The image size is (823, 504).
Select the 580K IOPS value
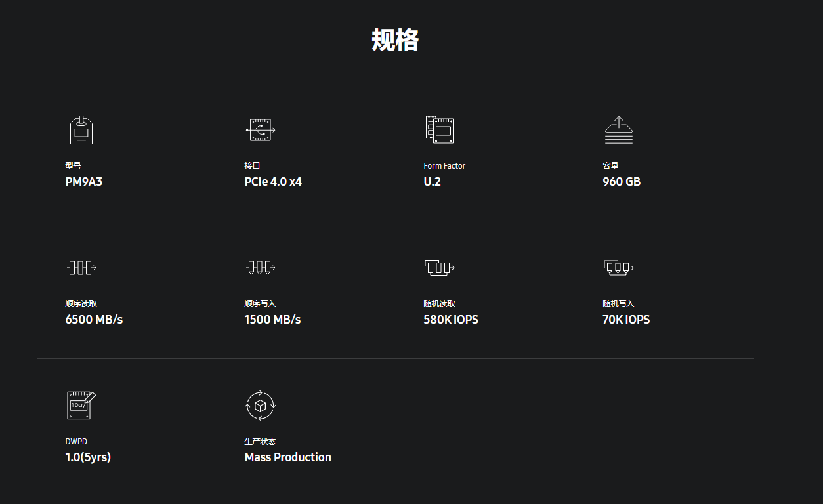pyautogui.click(x=451, y=320)
